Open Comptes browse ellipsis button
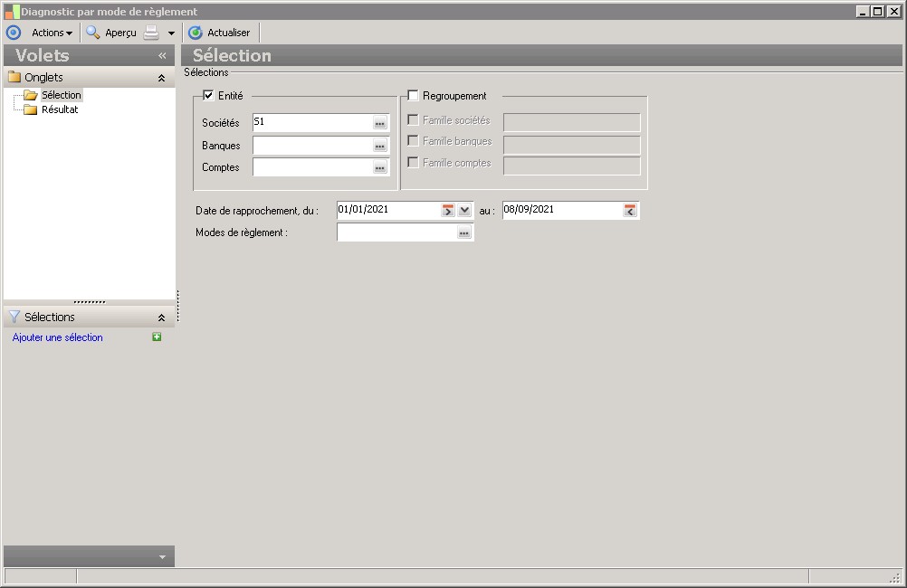 click(x=380, y=167)
